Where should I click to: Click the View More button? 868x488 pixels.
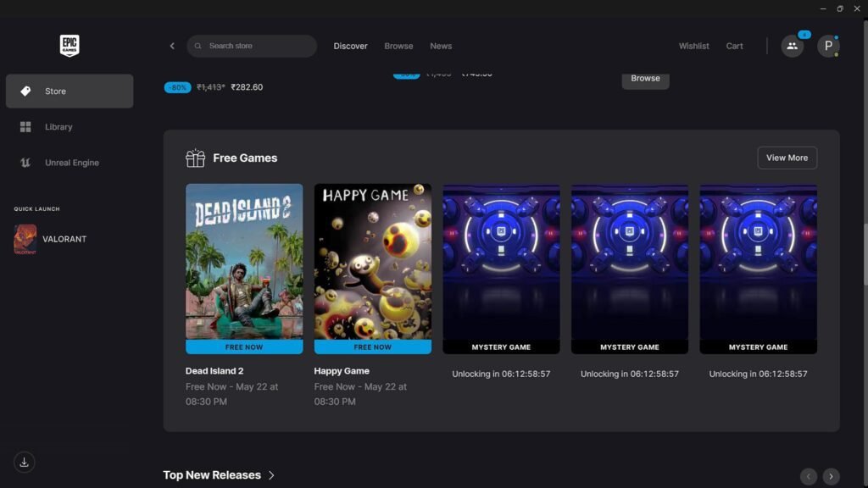pyautogui.click(x=787, y=158)
